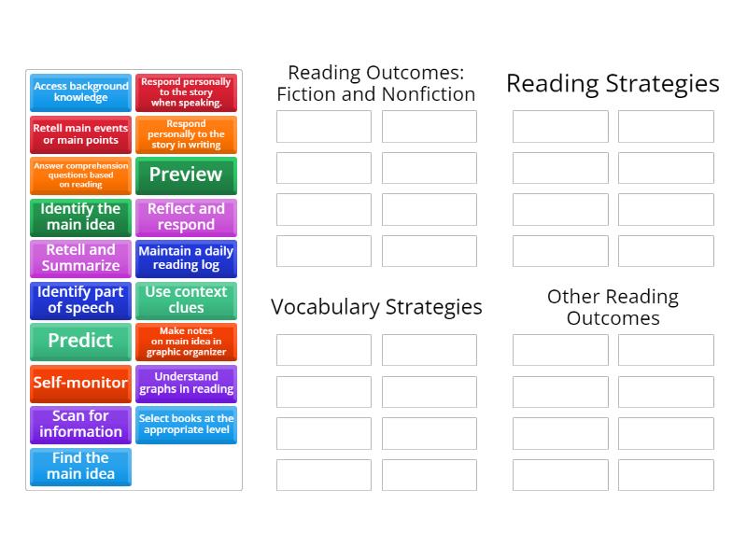Select the 'Scan for information' tile

click(80, 425)
